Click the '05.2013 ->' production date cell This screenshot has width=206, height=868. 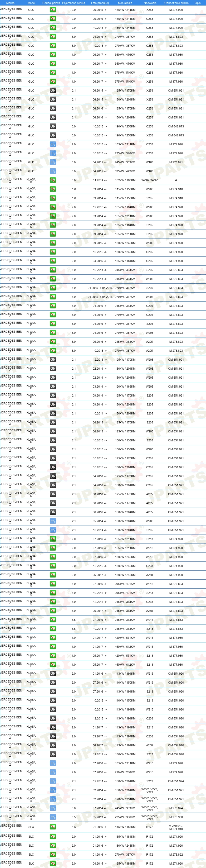[x=100, y=817]
